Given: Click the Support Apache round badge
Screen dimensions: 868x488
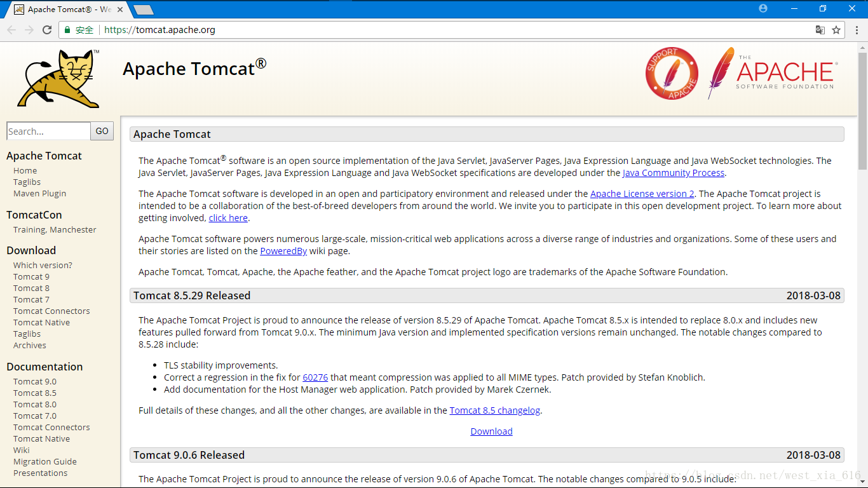Looking at the screenshot, I should click(672, 74).
